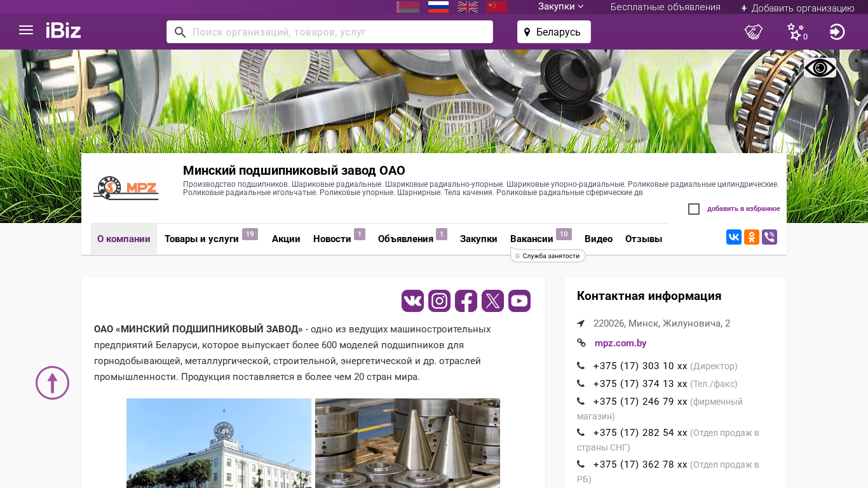Go to the 'Акции' tab

[286, 239]
